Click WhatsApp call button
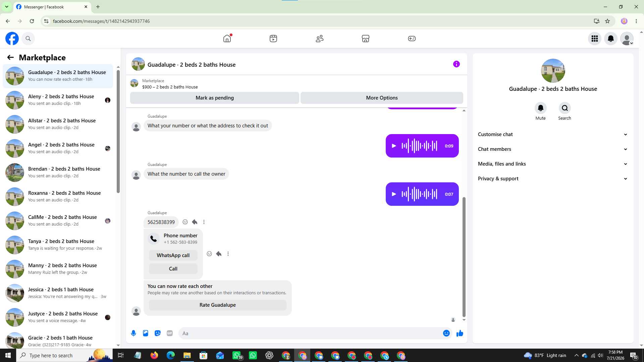The image size is (644, 362). coord(173,255)
